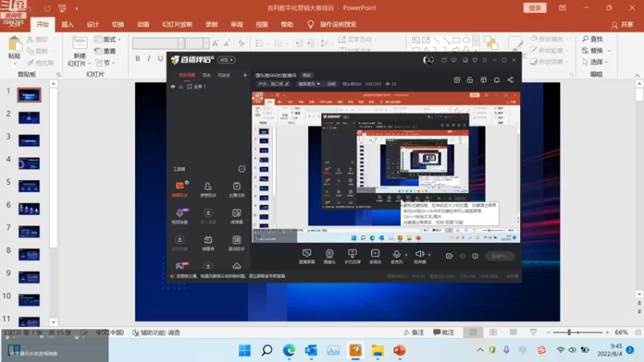
Task: Open the skin shirt icon in title bar
Action: coord(475,60)
